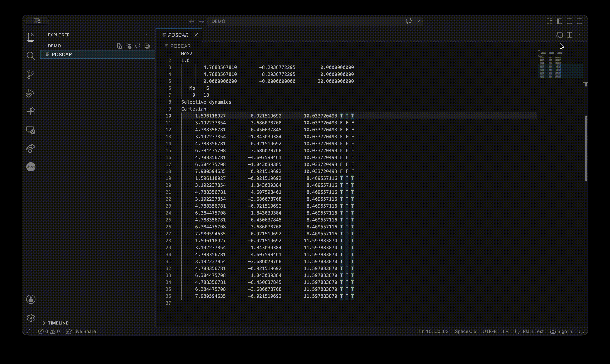Click '18' atom count on line 7
This screenshot has width=610, height=364.
click(206, 95)
